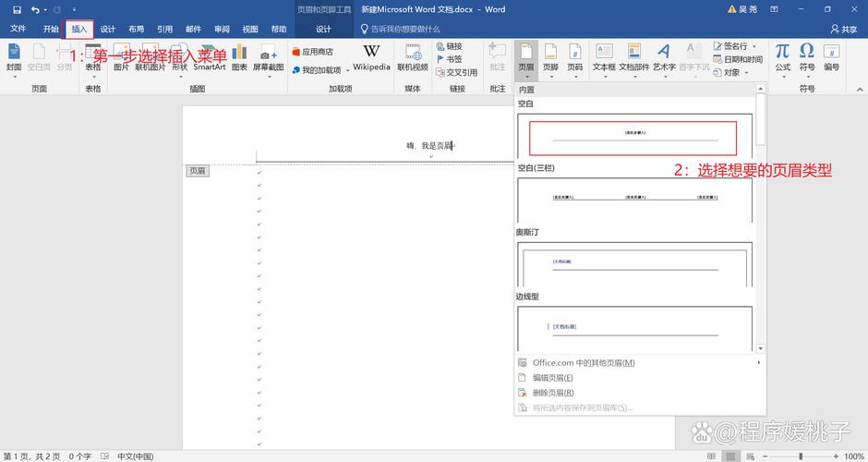Click the Link (链接) button
This screenshot has height=462, width=868.
point(449,46)
